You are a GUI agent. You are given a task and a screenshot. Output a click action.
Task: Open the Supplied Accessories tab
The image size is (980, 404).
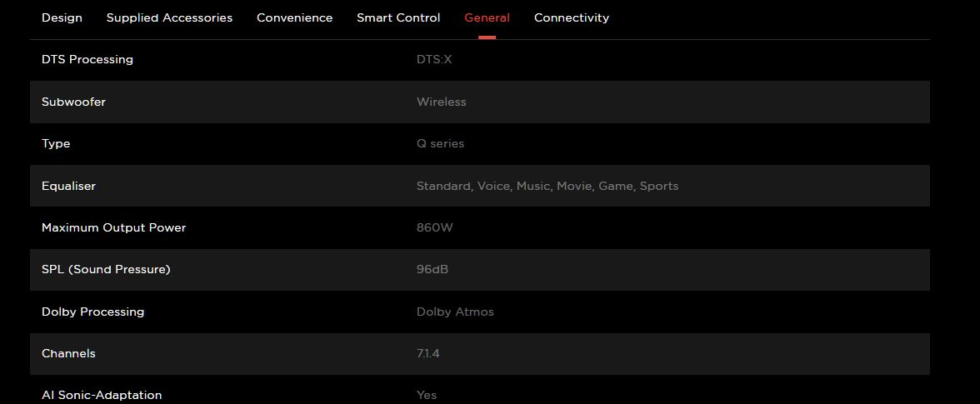(x=169, y=17)
